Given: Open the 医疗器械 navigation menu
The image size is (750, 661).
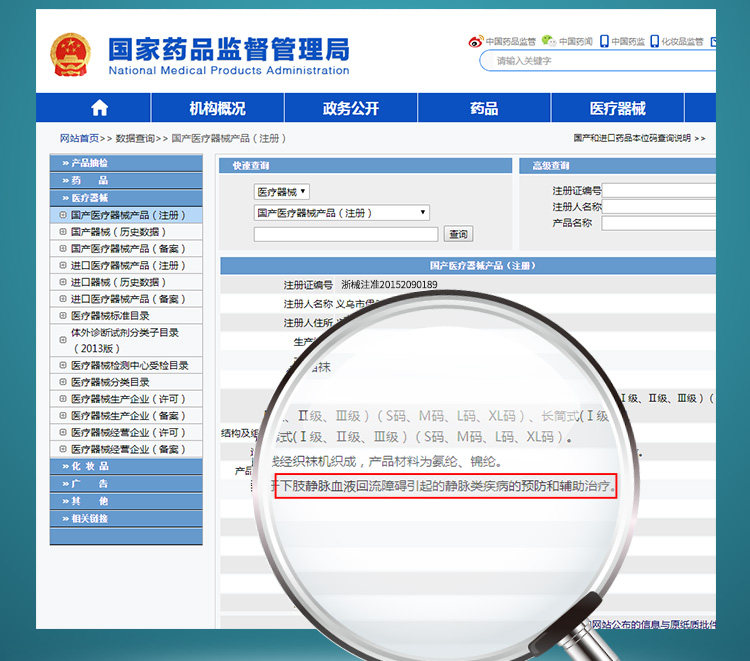Looking at the screenshot, I should click(x=618, y=108).
